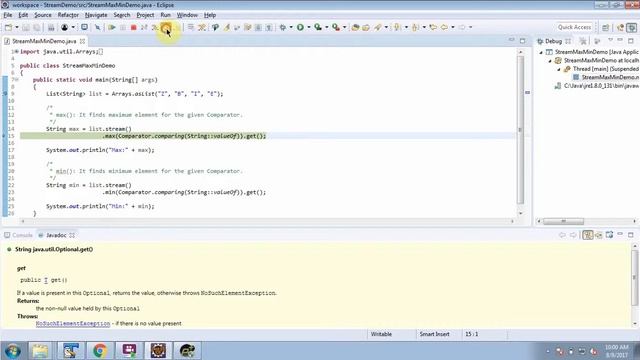Viewport: 640px width, 360px height.
Task: Click the Debug view menu triangle
Action: click(x=610, y=40)
